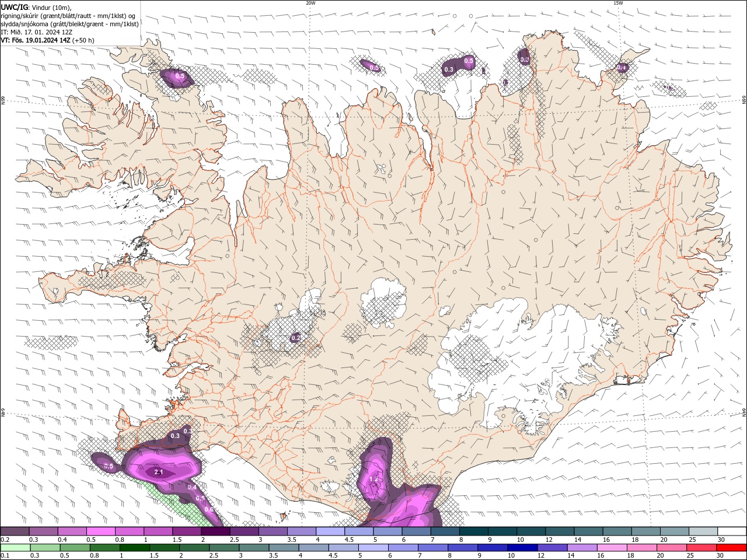Select the dark purple snow swatch between 2 and 2.5
This screenshot has height=560, width=747.
tap(215, 531)
